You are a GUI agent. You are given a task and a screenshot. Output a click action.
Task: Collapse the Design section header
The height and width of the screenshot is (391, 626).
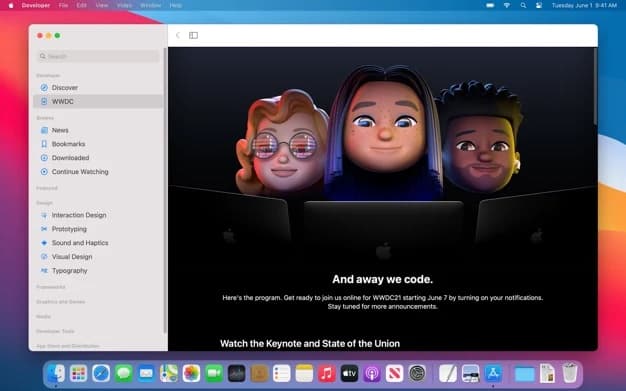coord(44,203)
